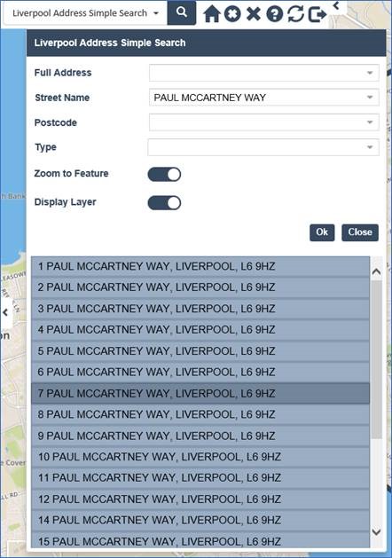This screenshot has height=558, width=392.
Task: Expand the Full Address dropdown
Action: pos(264,73)
